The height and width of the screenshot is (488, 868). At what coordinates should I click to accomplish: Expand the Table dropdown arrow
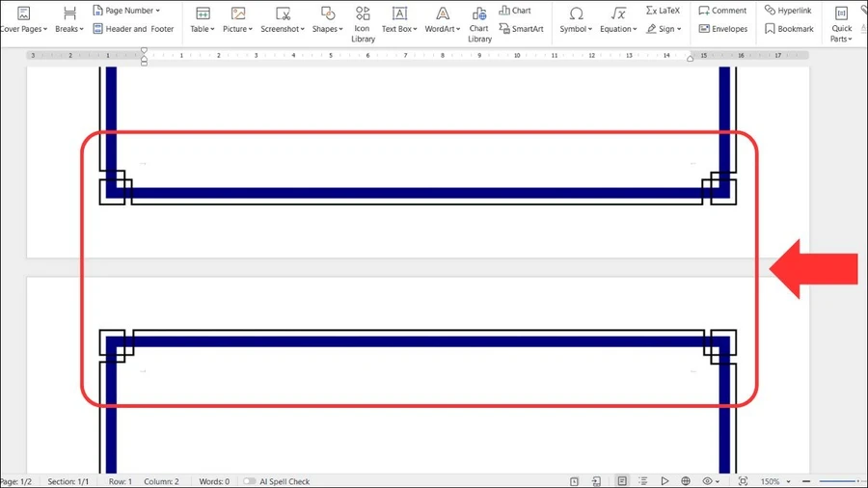click(212, 29)
